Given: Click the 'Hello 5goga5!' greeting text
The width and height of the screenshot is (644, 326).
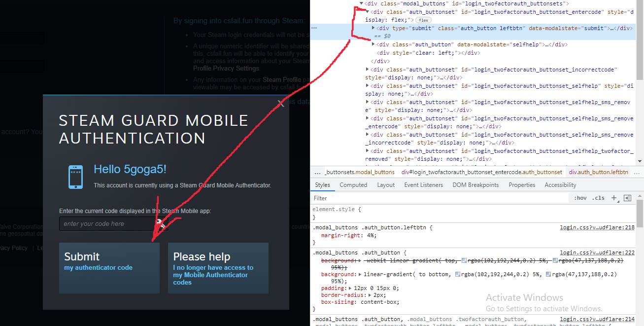Looking at the screenshot, I should pyautogui.click(x=130, y=169).
